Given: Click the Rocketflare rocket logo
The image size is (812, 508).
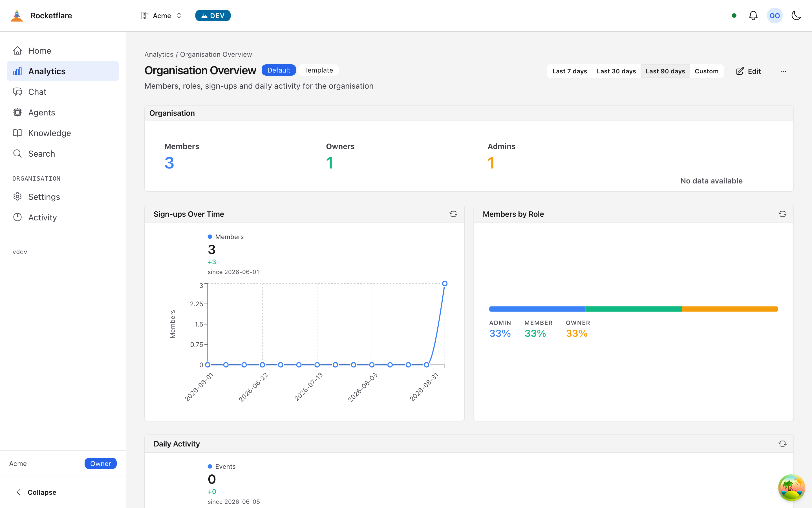Looking at the screenshot, I should (x=17, y=16).
